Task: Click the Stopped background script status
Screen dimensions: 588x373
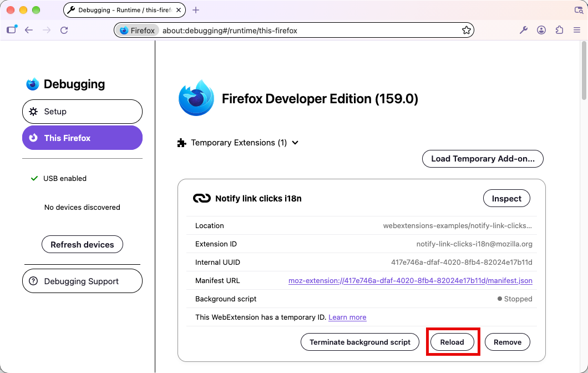Action: (x=515, y=299)
